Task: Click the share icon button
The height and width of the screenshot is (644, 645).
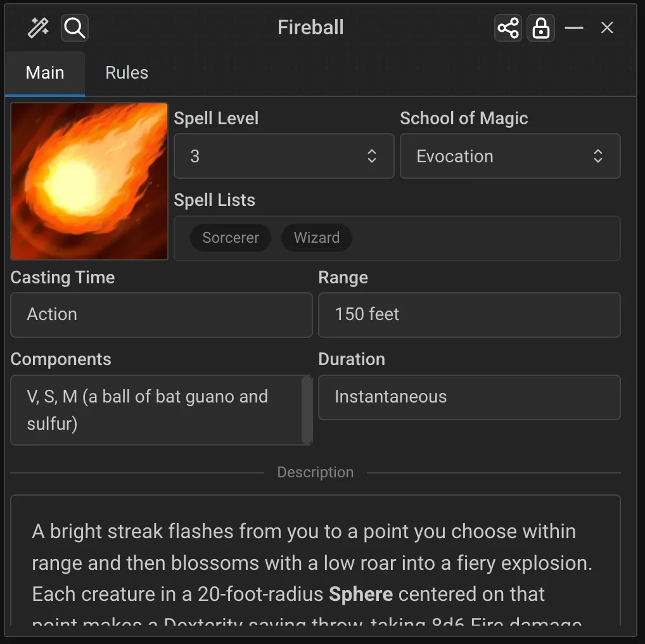Action: point(508,28)
